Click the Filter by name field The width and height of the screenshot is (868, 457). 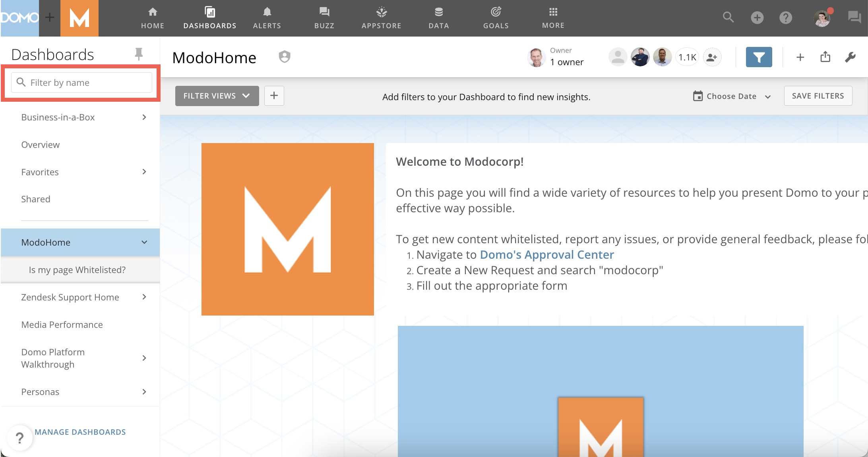(x=81, y=83)
